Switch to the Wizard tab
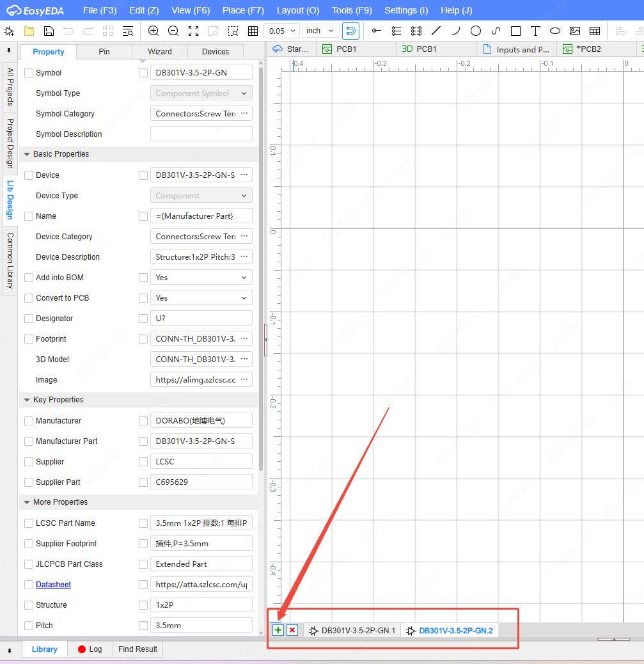The image size is (644, 664). pyautogui.click(x=160, y=52)
